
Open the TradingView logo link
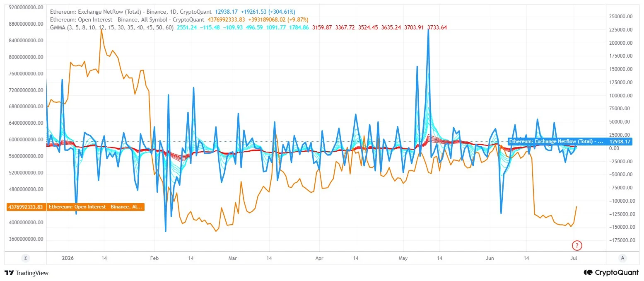[27, 273]
